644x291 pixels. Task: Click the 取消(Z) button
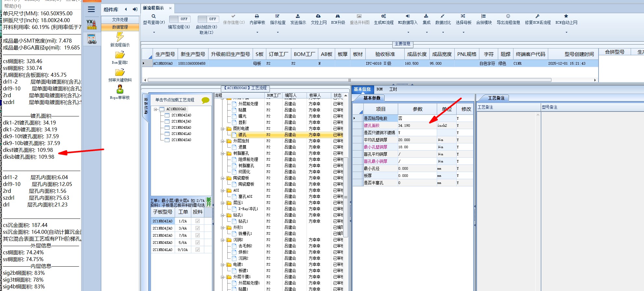pos(207,33)
